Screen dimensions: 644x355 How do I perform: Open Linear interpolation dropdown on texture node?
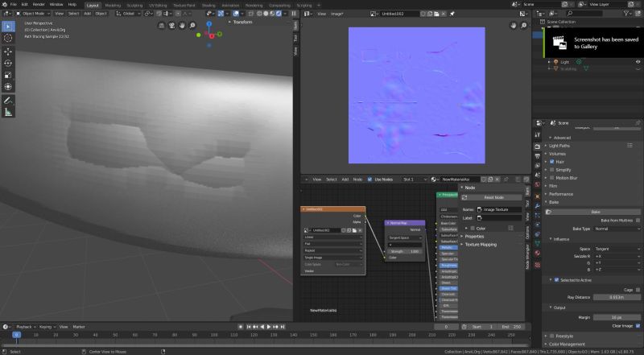(333, 237)
